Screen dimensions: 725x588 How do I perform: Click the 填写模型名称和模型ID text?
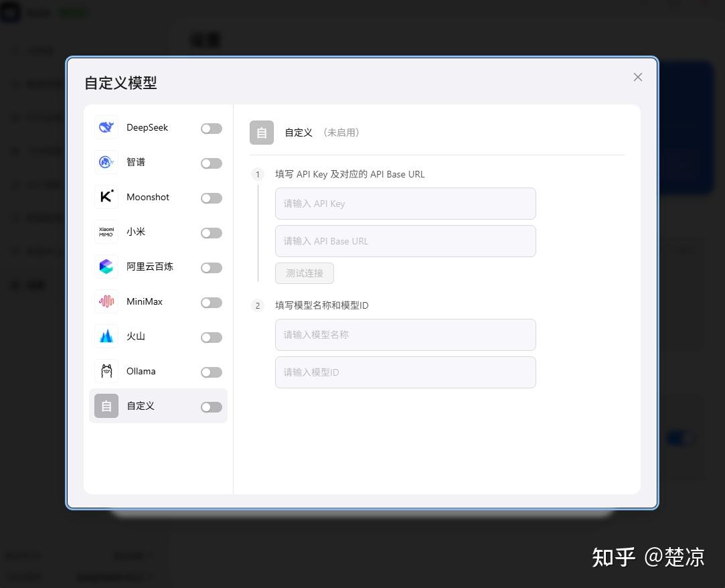pyautogui.click(x=322, y=305)
